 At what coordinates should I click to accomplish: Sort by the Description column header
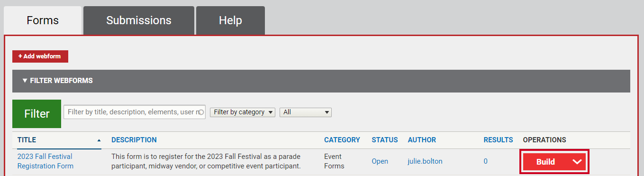(134, 140)
